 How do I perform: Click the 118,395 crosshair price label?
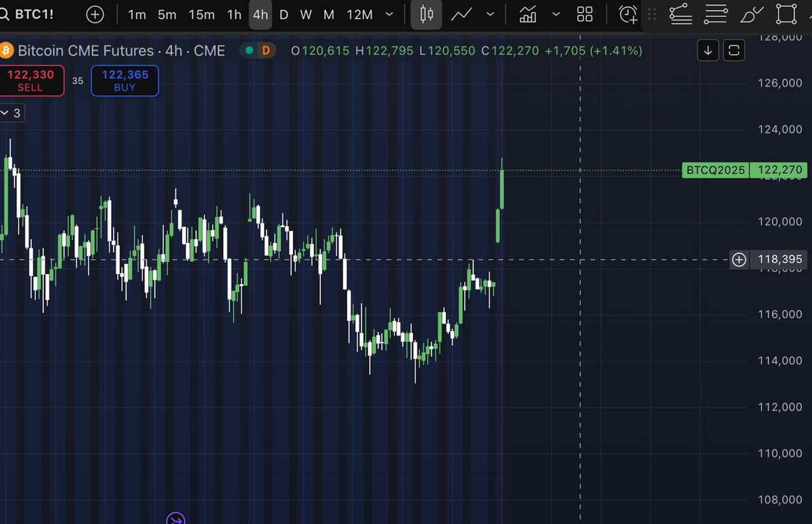tap(780, 259)
